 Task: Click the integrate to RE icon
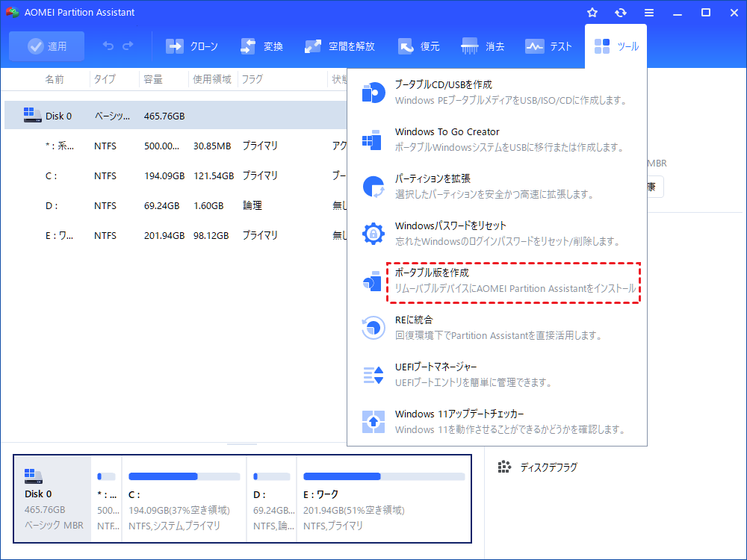click(x=373, y=328)
